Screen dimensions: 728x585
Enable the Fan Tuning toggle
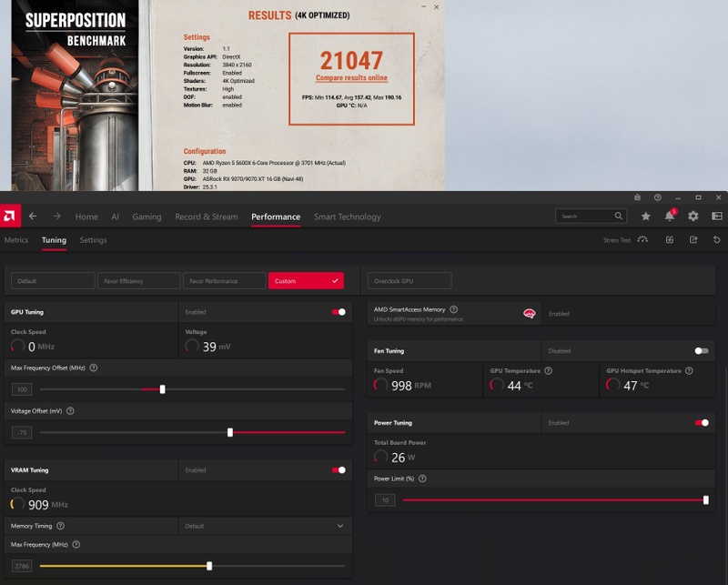702,351
